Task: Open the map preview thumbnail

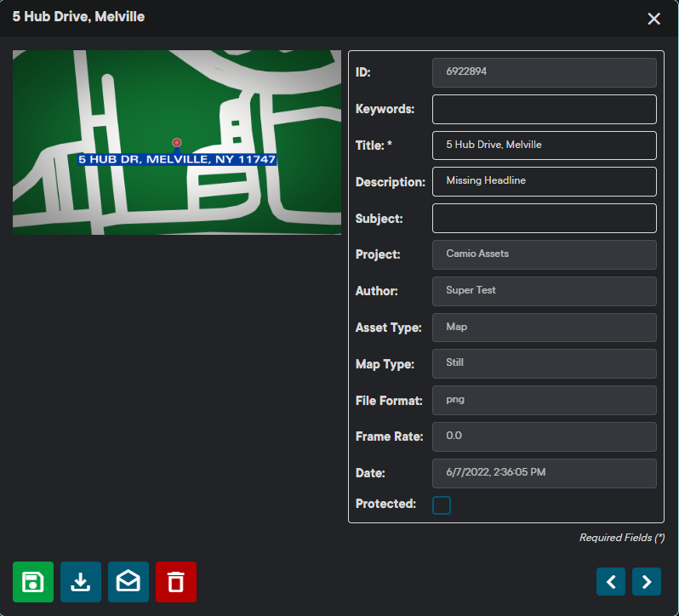Action: point(177,142)
